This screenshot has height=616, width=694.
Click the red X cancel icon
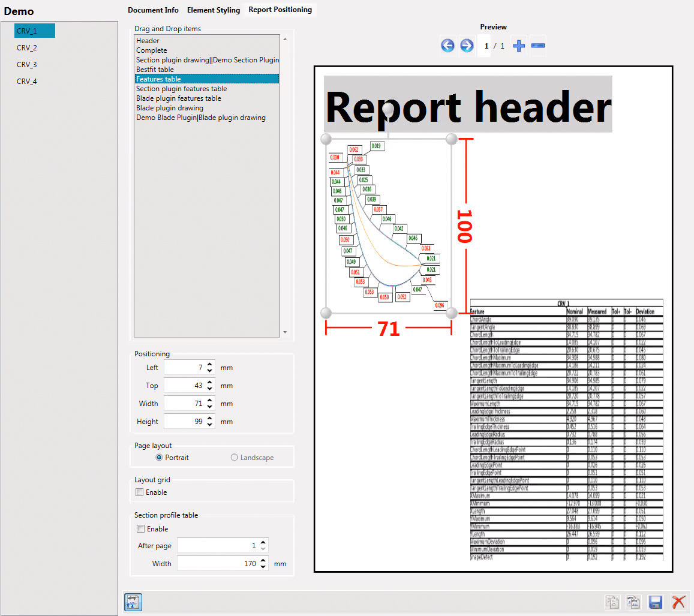tap(678, 602)
